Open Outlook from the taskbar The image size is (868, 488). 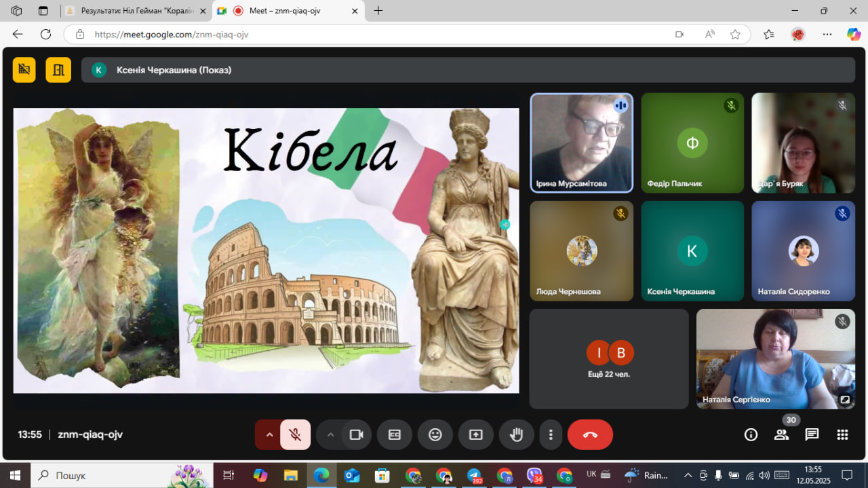pyautogui.click(x=351, y=475)
